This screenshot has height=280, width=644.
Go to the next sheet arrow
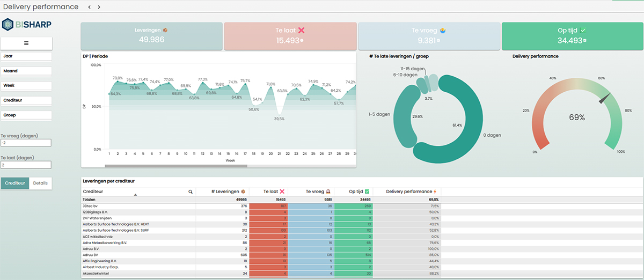coord(99,7)
